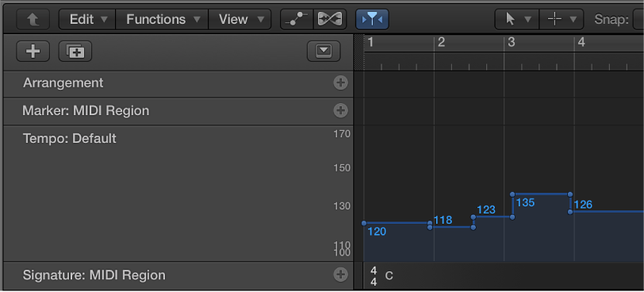The image size is (644, 292).
Task: Toggle the Show Automation button
Action: pos(297,19)
